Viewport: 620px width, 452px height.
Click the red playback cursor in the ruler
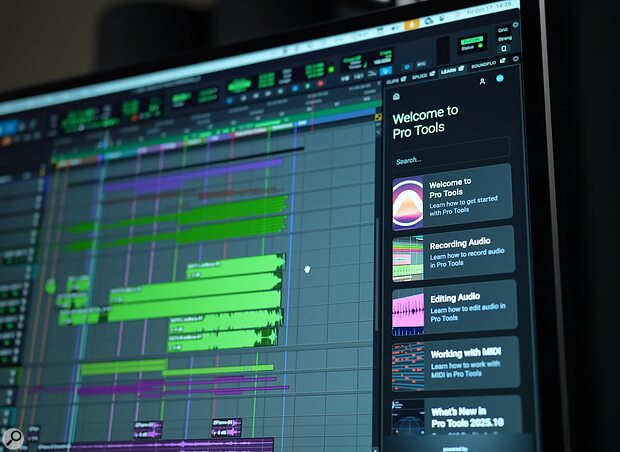pyautogui.click(x=313, y=112)
